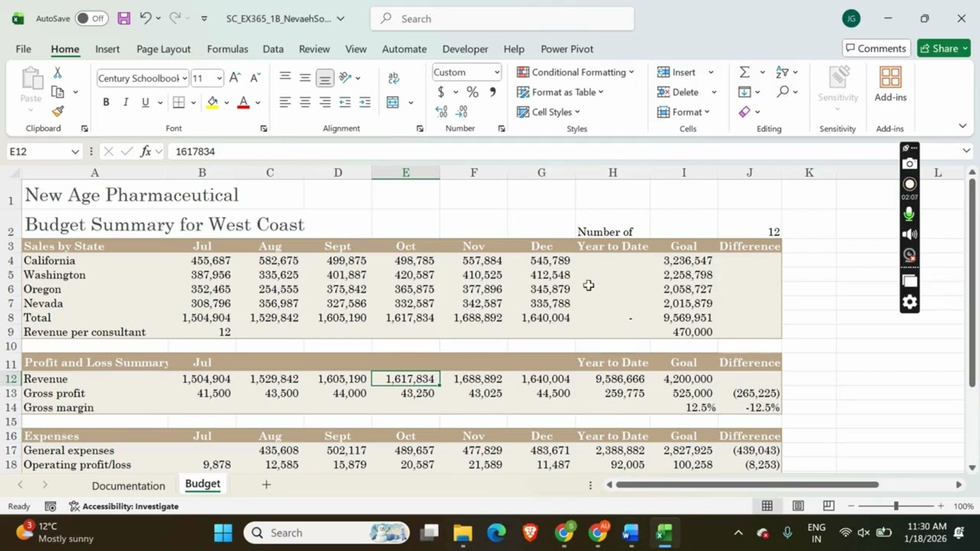
Task: Click the Clear eraser icon
Action: pyautogui.click(x=744, y=112)
